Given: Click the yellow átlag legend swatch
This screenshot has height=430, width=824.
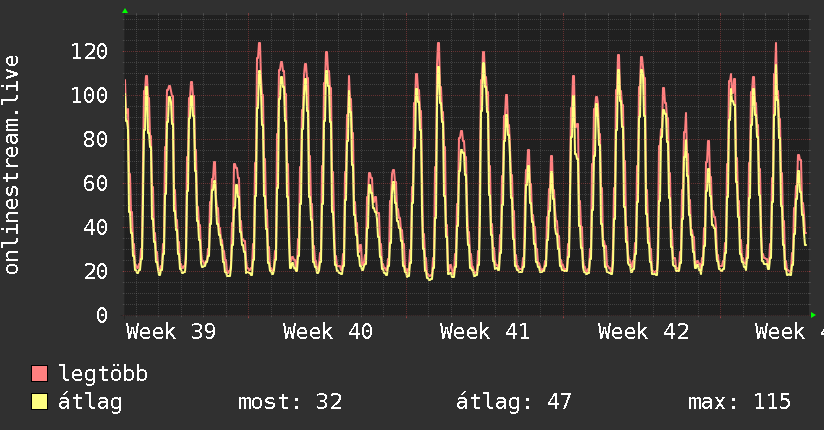Looking at the screenshot, I should click(39, 402).
